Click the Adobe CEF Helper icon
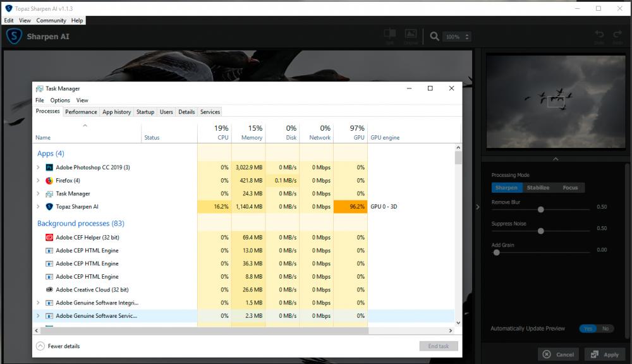 pyautogui.click(x=49, y=238)
